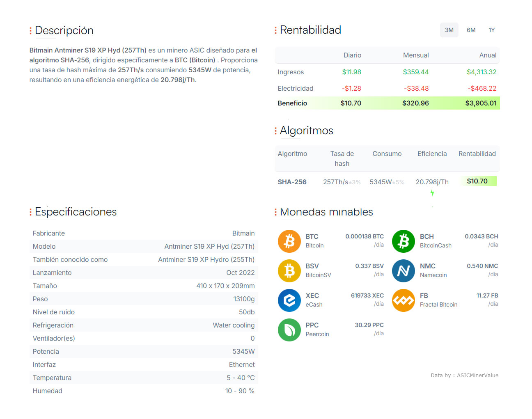Click the Especificaciones section heading
The height and width of the screenshot is (419, 532).
point(76,212)
